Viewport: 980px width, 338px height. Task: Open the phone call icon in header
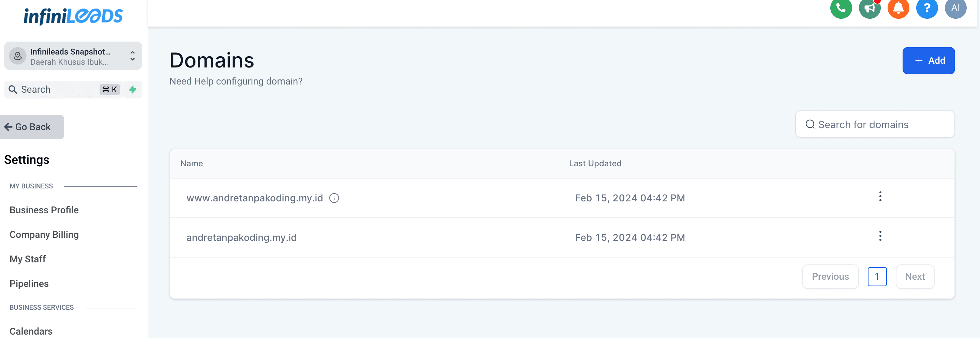pos(841,9)
